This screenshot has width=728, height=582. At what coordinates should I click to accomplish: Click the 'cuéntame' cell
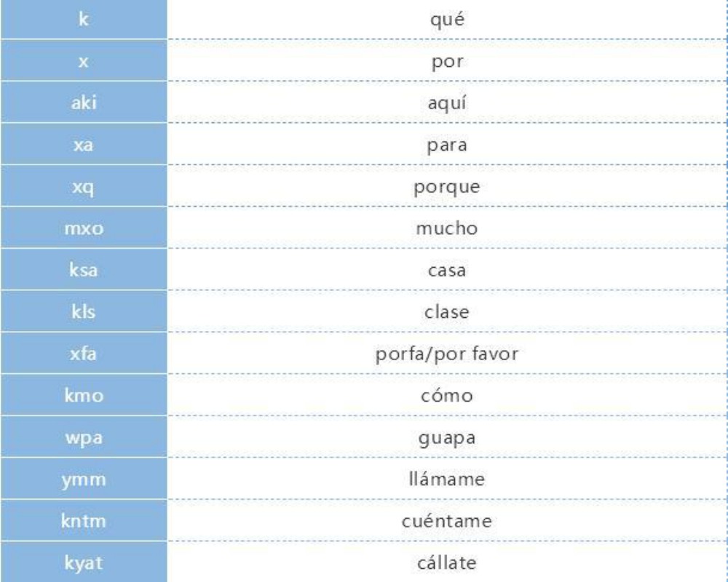click(x=448, y=522)
